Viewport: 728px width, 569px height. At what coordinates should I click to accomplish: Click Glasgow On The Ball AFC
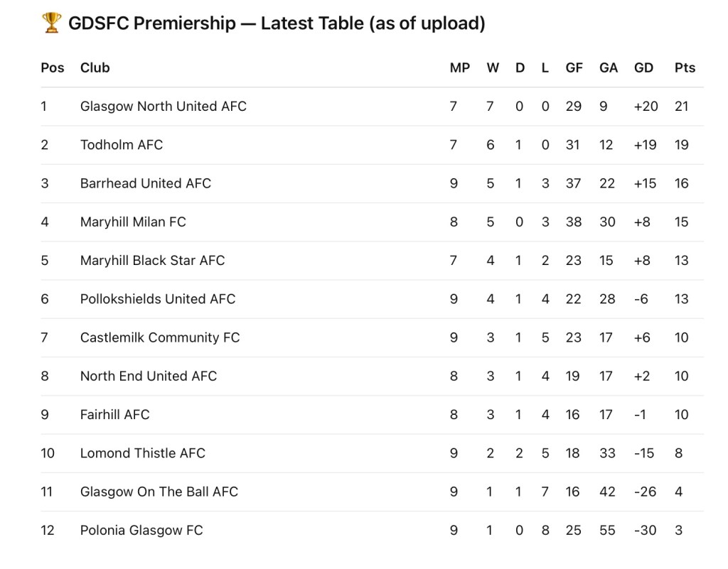pos(159,492)
